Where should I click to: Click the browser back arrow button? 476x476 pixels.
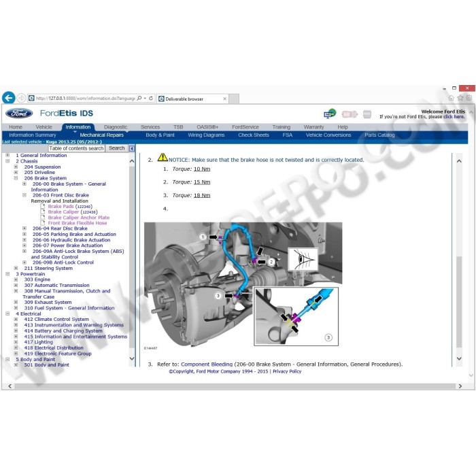8,98
